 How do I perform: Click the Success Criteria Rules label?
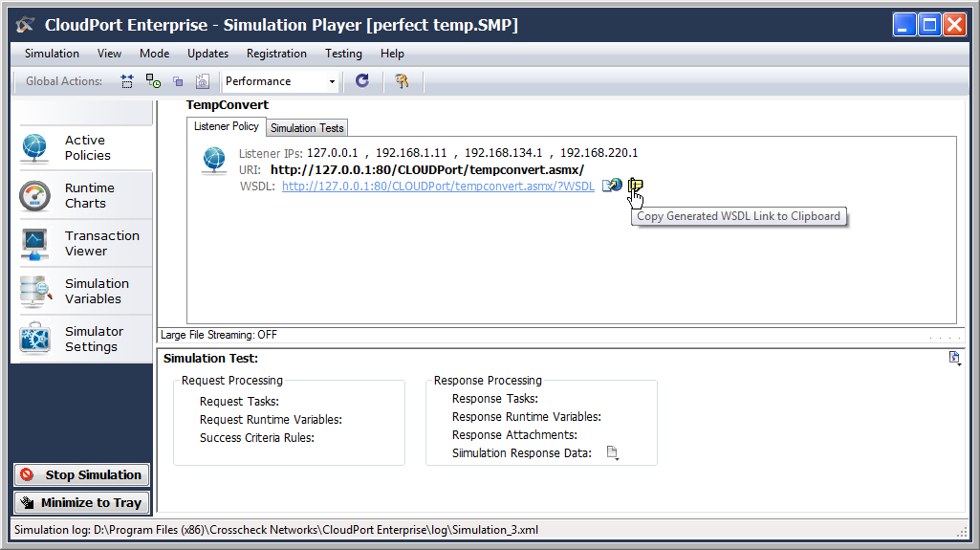[x=257, y=437]
